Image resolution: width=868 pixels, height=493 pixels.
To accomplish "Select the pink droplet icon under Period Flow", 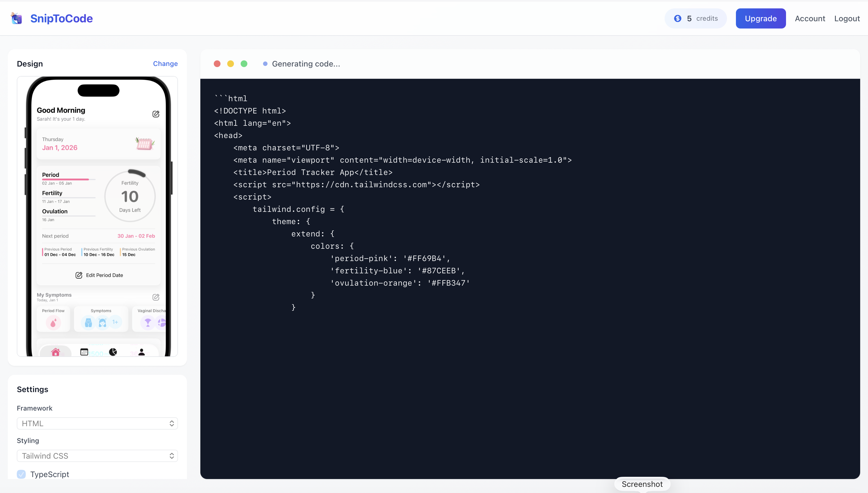I will [x=53, y=322].
